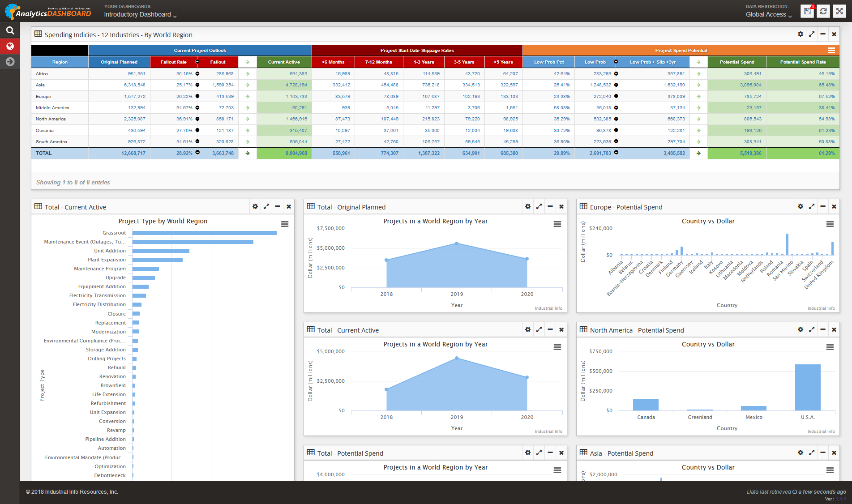Collapse the Low Prob column via minus toggle
Viewport: 852px width, 504px height.
point(616,62)
